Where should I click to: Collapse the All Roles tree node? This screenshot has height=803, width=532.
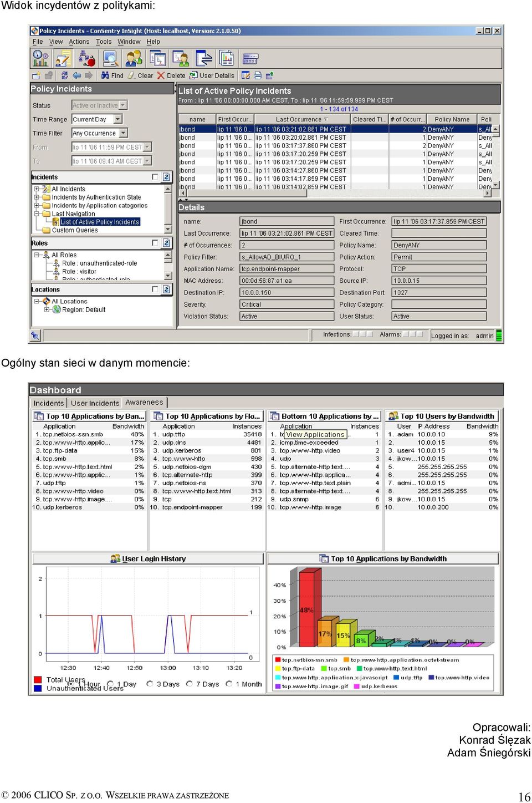point(37,255)
